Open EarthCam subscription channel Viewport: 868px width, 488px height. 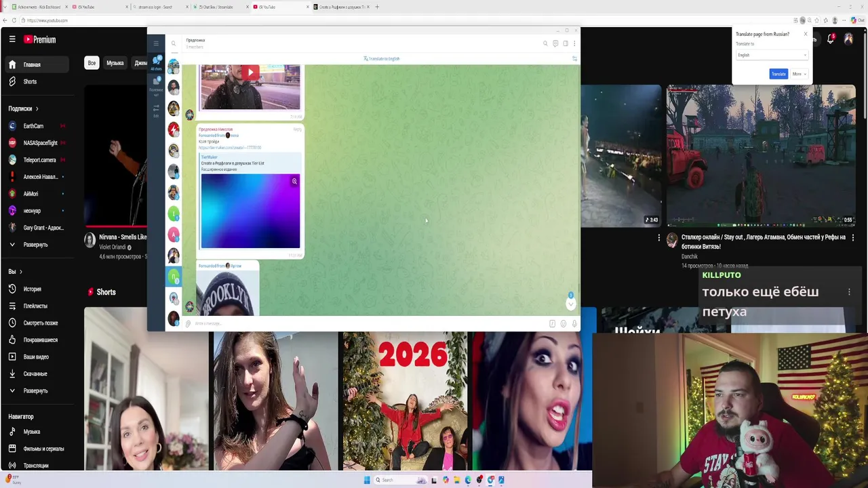coord(35,126)
